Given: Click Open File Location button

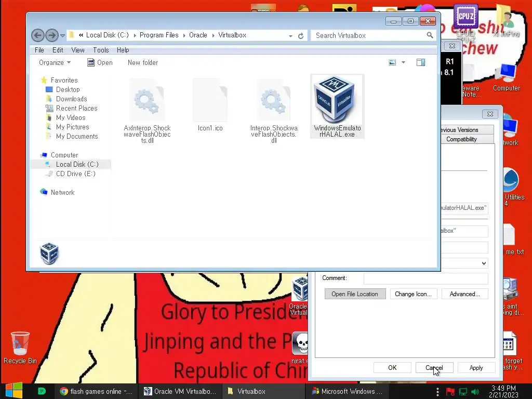Looking at the screenshot, I should [355, 294].
